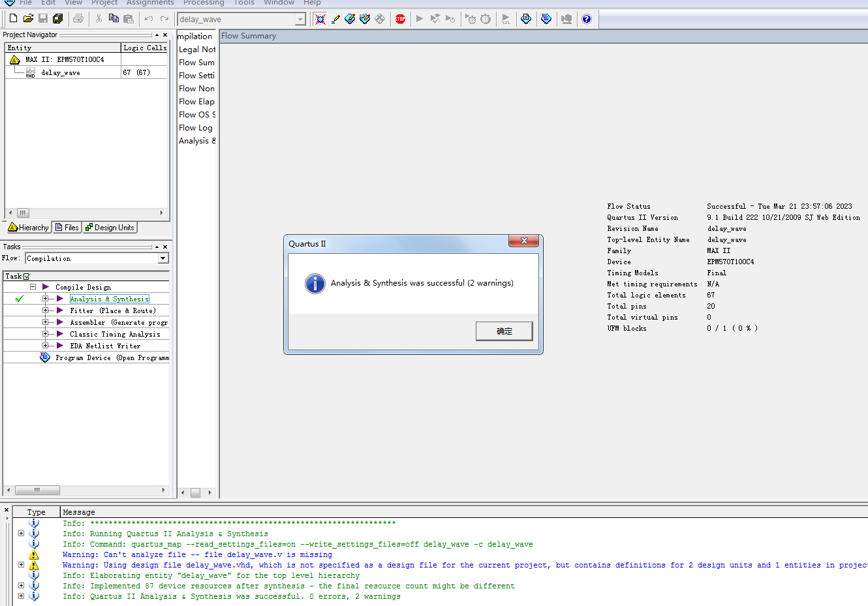Click the warning icon next to MAX II entity
The height and width of the screenshot is (606, 868).
pyautogui.click(x=15, y=59)
